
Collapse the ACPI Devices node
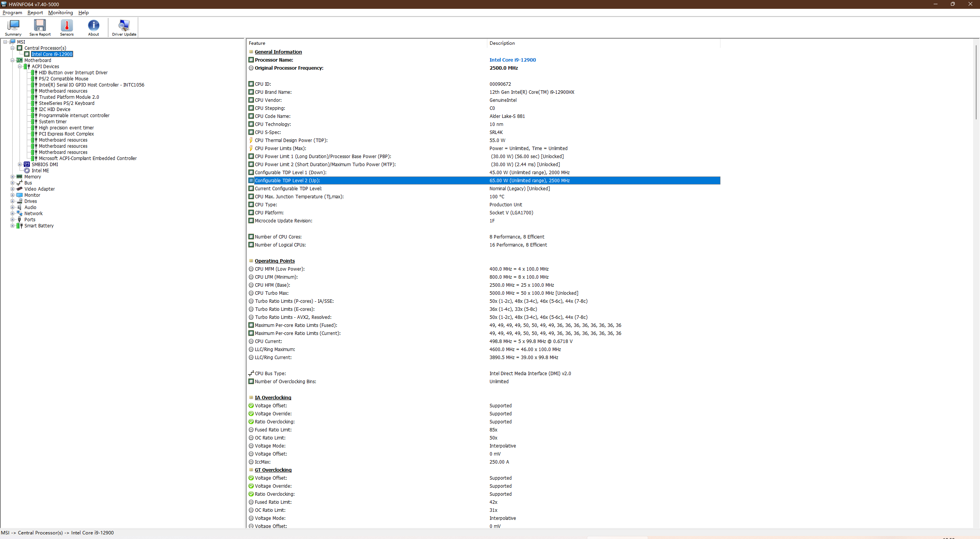coord(20,67)
